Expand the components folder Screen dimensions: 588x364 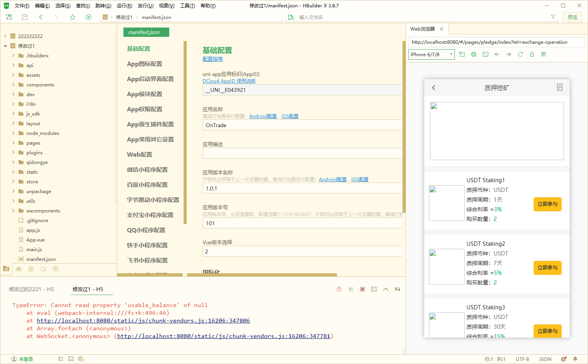pos(13,85)
